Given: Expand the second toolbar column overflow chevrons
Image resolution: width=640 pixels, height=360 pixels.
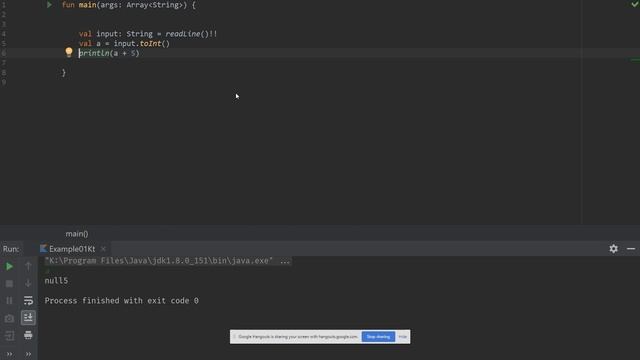Looking at the screenshot, I should (28, 354).
